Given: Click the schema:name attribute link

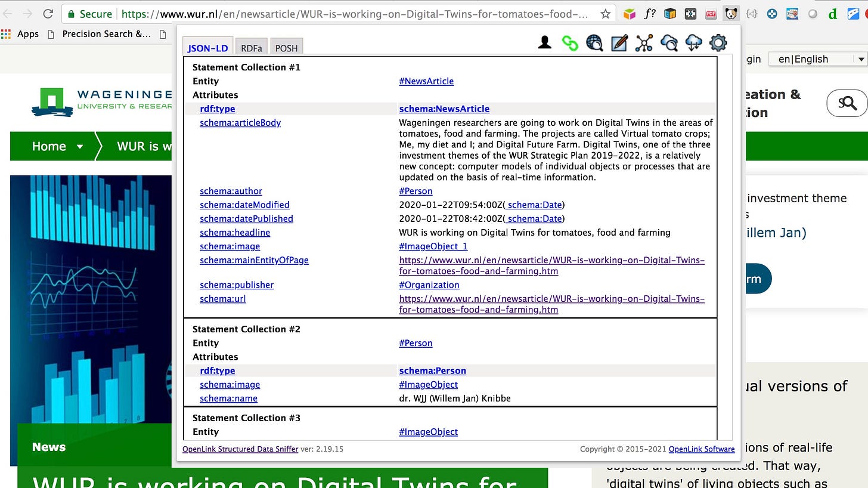Looking at the screenshot, I should coord(228,398).
